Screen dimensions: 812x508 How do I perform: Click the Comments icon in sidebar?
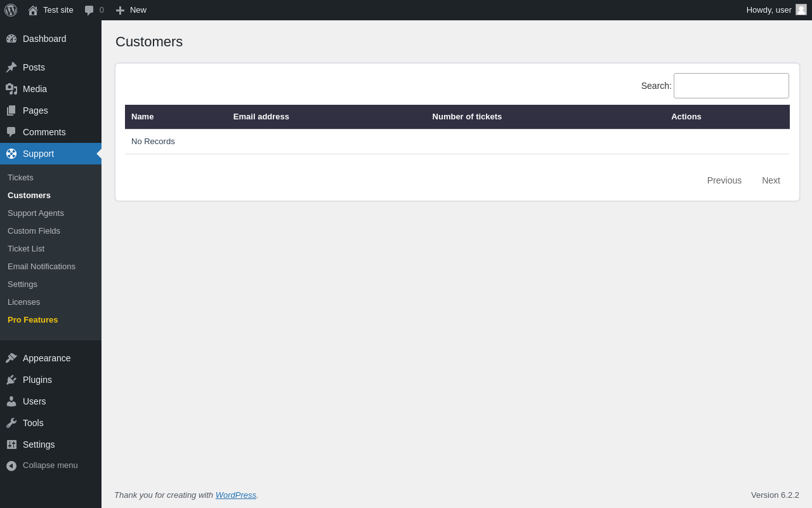(11, 132)
